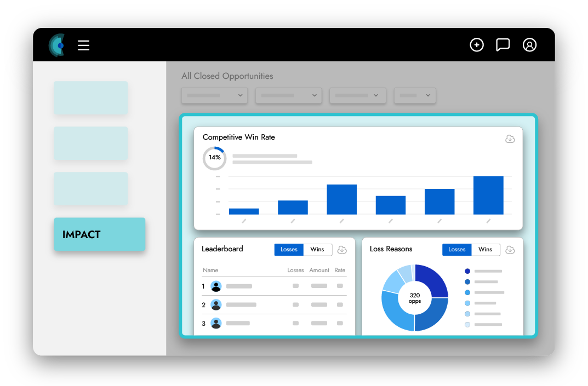
Task: Select the IMPACT sidebar tab
Action: coord(100,234)
